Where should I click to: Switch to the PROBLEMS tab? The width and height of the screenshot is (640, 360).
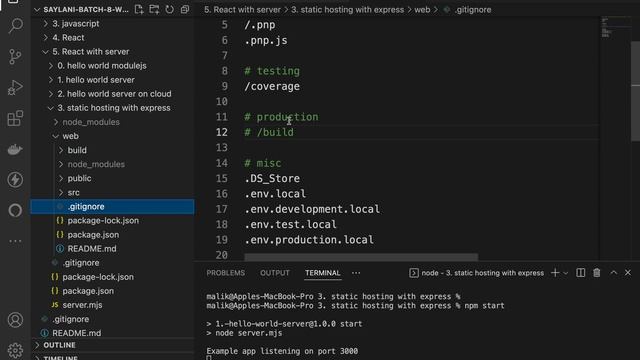click(x=225, y=273)
